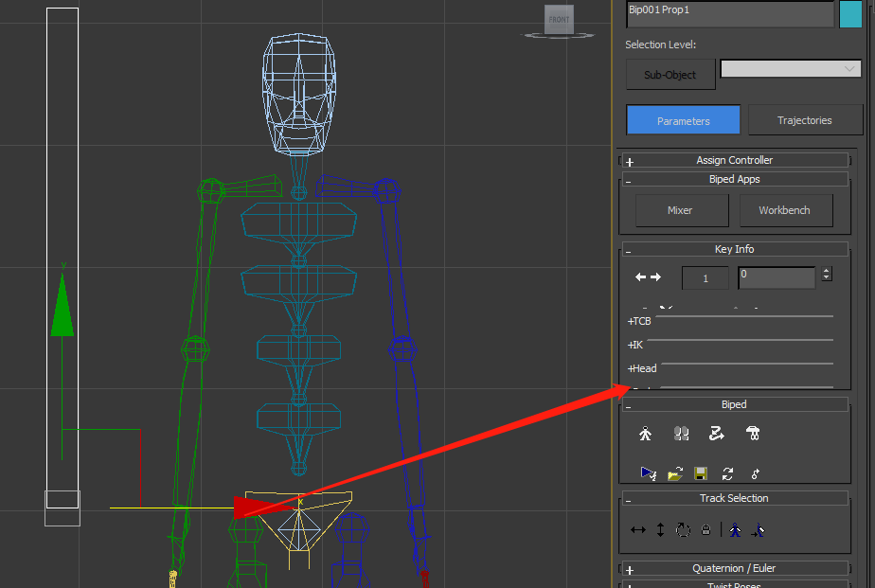Image resolution: width=875 pixels, height=588 pixels.
Task: Click the Save File floppy disk icon
Action: click(x=701, y=473)
